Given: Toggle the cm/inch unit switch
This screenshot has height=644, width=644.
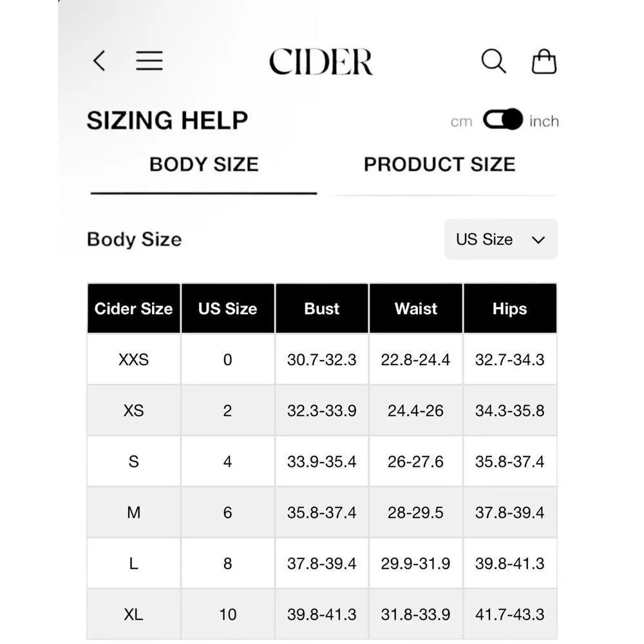Looking at the screenshot, I should (x=502, y=120).
